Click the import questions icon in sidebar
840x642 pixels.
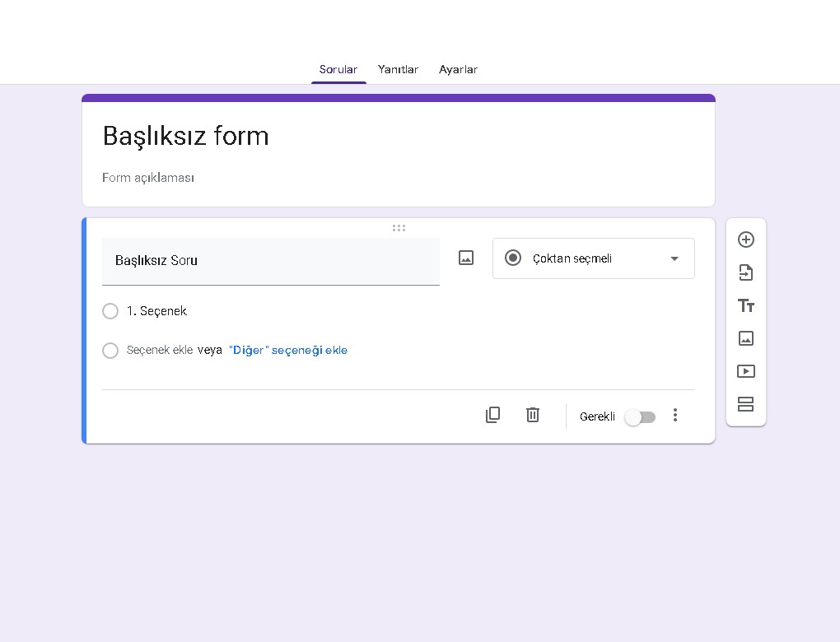point(745,272)
